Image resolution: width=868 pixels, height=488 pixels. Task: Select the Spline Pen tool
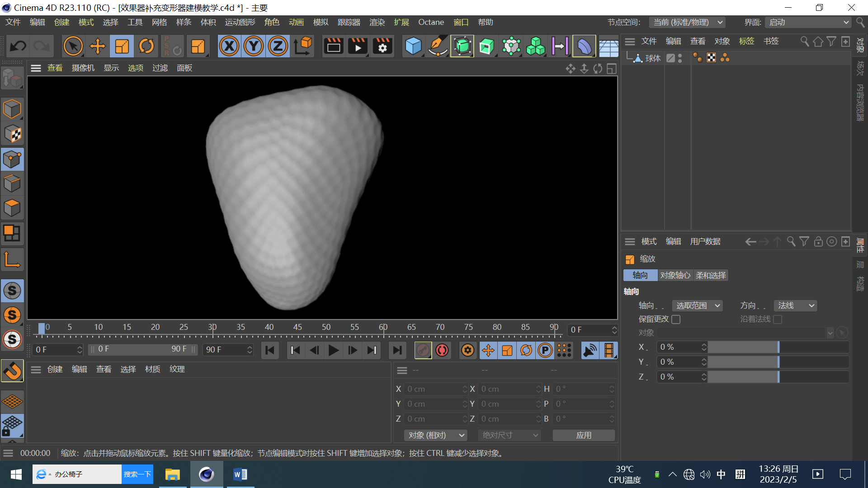pos(438,46)
